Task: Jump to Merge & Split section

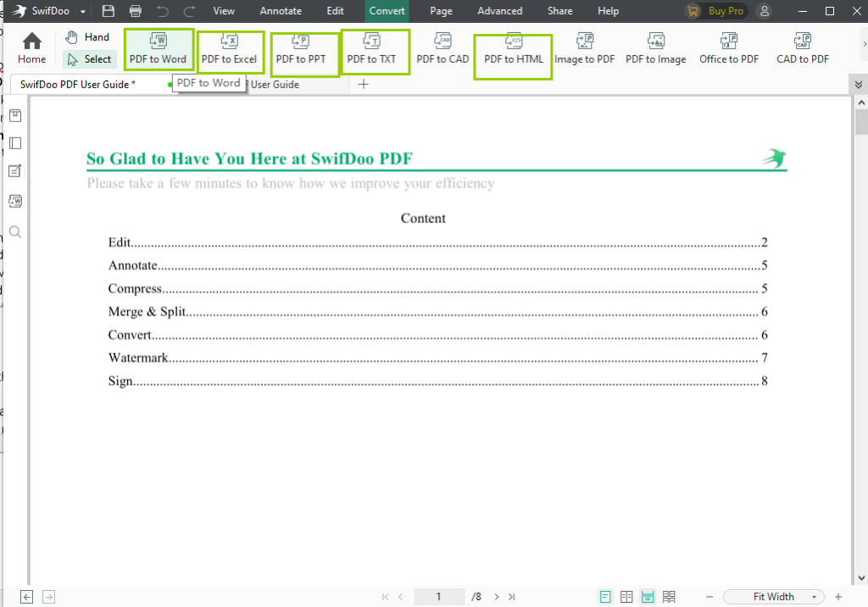Action: pyautogui.click(x=437, y=312)
